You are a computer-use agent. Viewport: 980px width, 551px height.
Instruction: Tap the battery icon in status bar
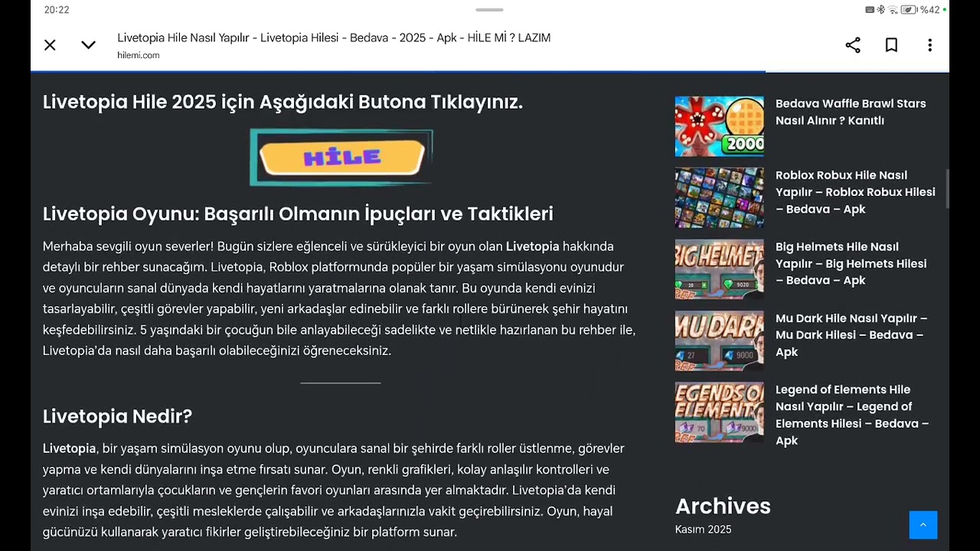(x=909, y=10)
